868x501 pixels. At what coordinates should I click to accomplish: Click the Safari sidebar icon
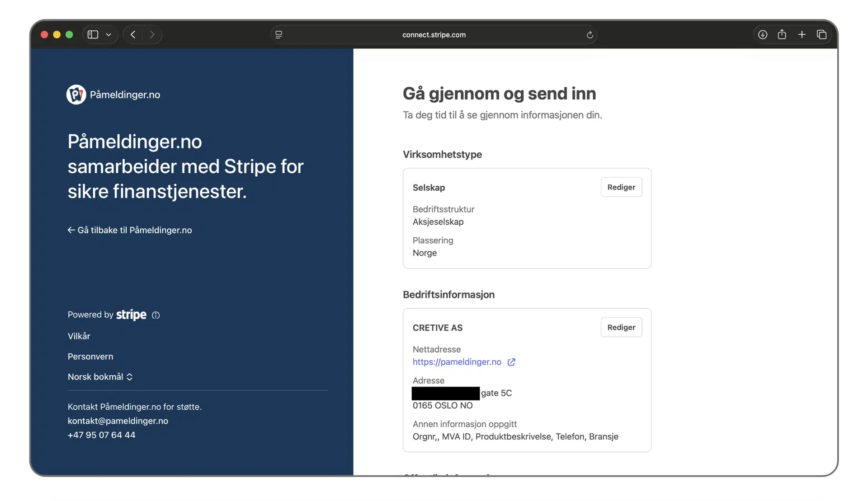[93, 34]
